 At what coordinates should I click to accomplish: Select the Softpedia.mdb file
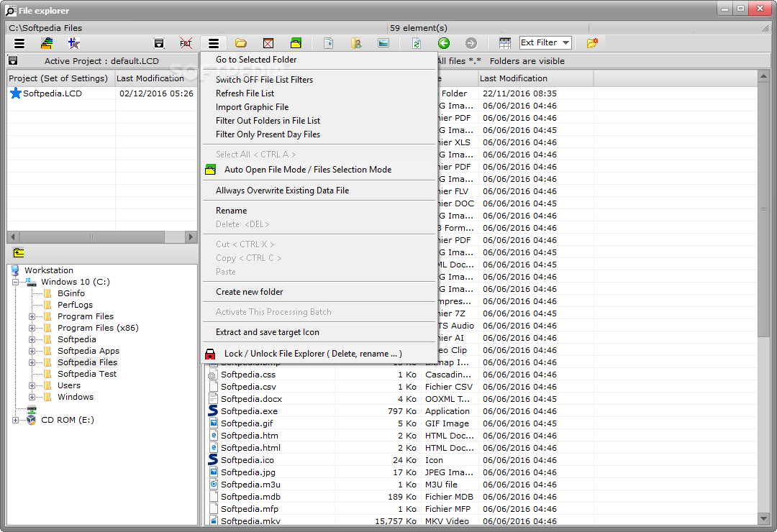pyautogui.click(x=250, y=497)
